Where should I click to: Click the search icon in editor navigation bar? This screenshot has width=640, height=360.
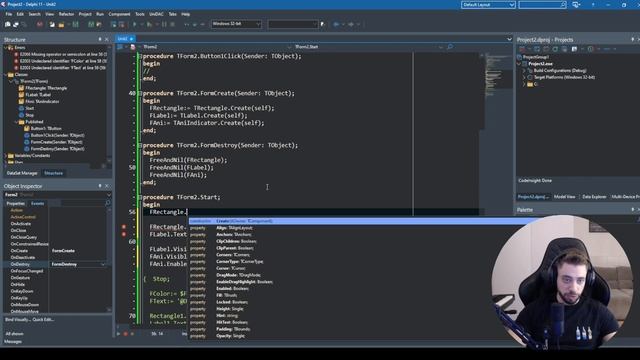[x=450, y=47]
